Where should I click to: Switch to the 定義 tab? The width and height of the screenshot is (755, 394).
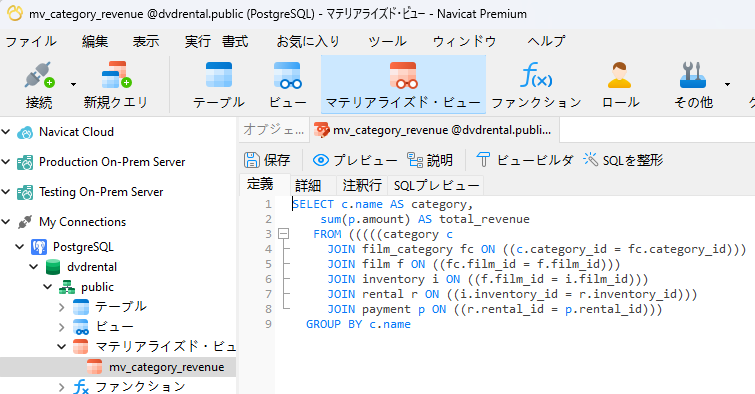coord(260,184)
